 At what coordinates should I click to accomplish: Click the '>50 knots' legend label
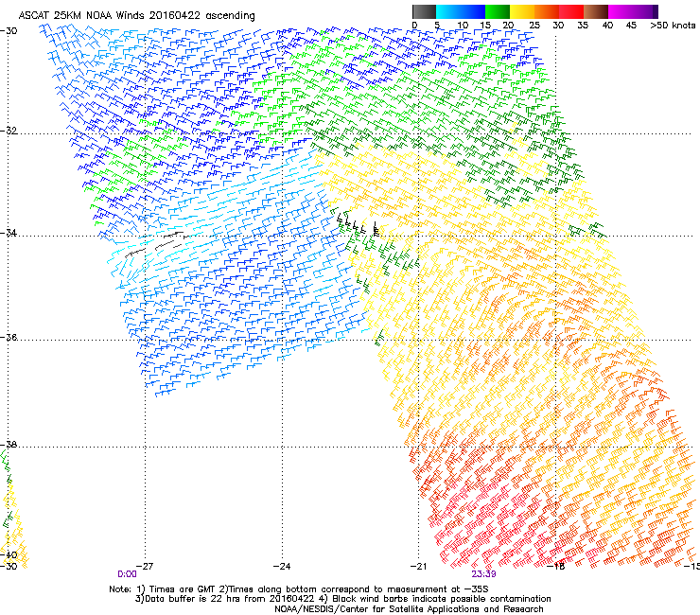click(673, 26)
